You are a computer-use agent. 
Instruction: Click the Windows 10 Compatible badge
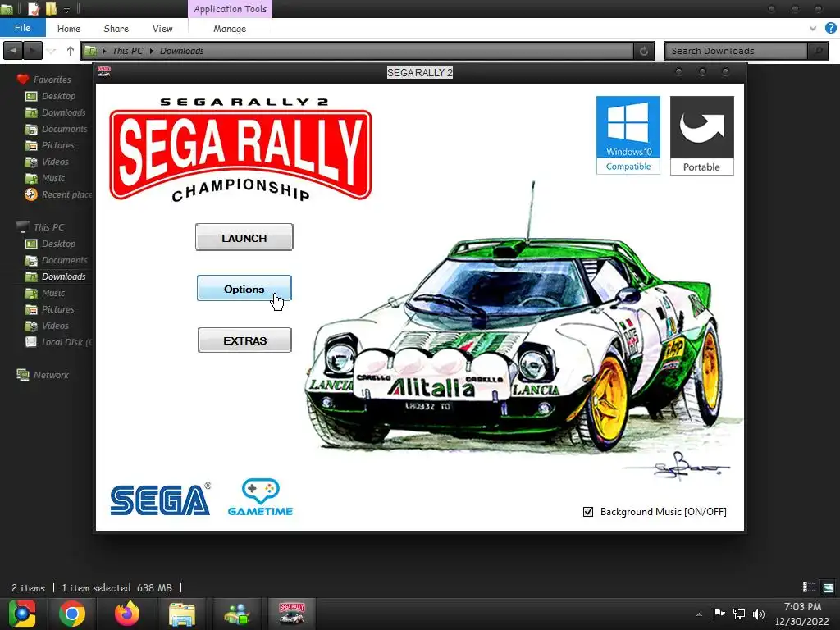628,135
